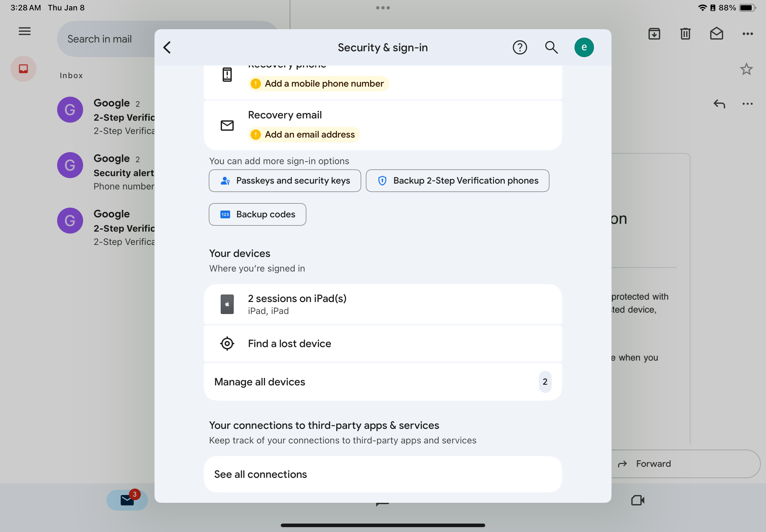This screenshot has width=766, height=532.
Task: Add a mobile phone number
Action: tap(318, 83)
